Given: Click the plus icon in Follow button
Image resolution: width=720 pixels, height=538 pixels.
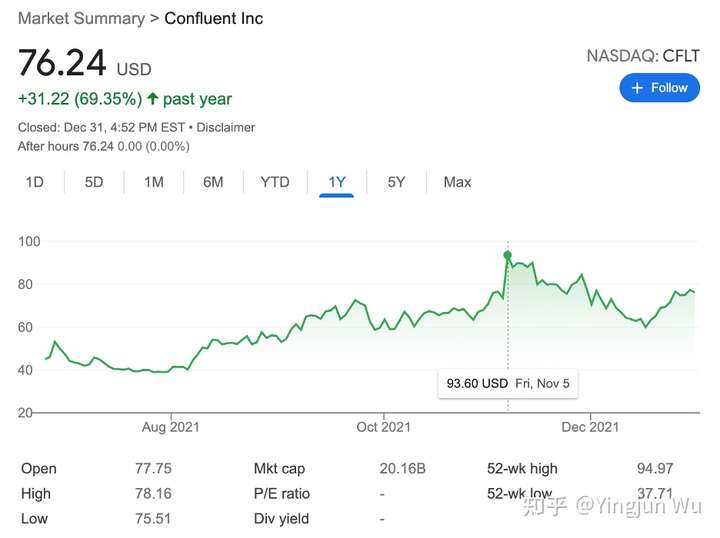Looking at the screenshot, I should coord(637,88).
